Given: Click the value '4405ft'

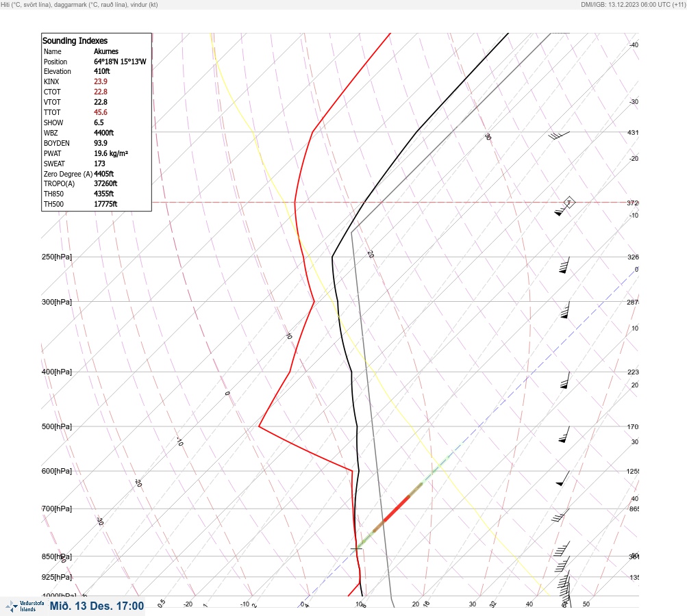Looking at the screenshot, I should click(104, 174).
